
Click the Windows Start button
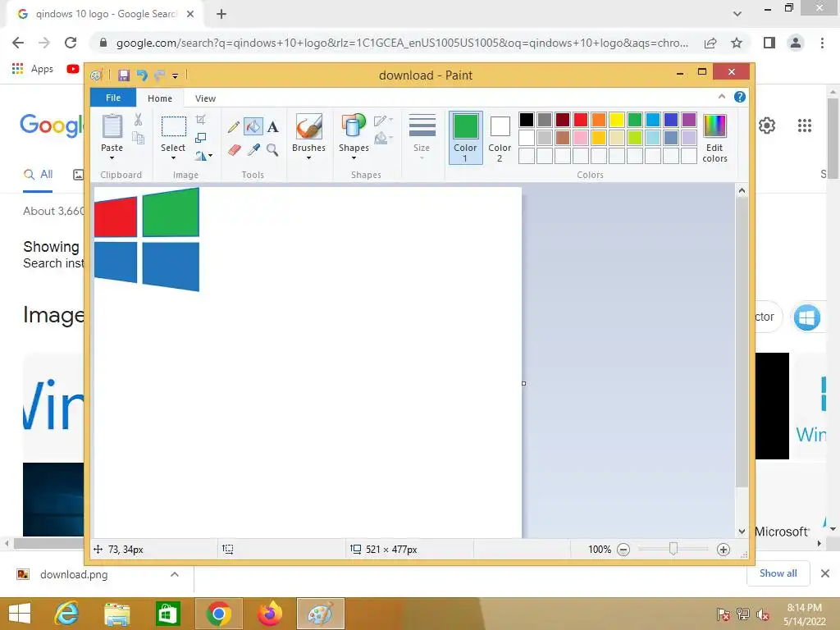tap(20, 614)
